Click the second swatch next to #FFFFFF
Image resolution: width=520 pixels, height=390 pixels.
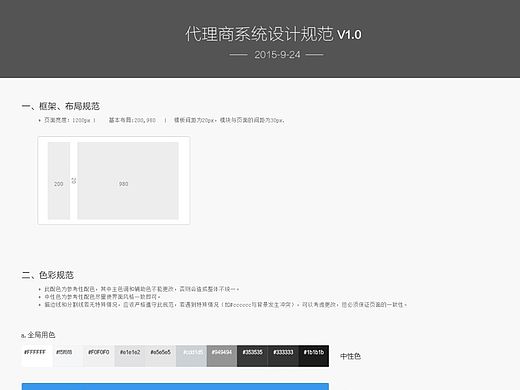[68, 356]
